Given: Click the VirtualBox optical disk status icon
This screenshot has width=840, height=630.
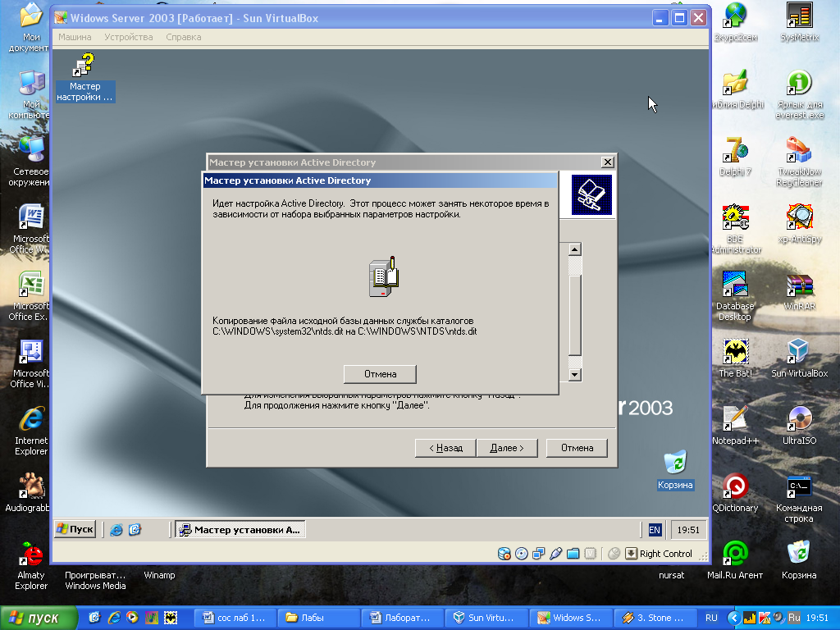Looking at the screenshot, I should pyautogui.click(x=521, y=554).
